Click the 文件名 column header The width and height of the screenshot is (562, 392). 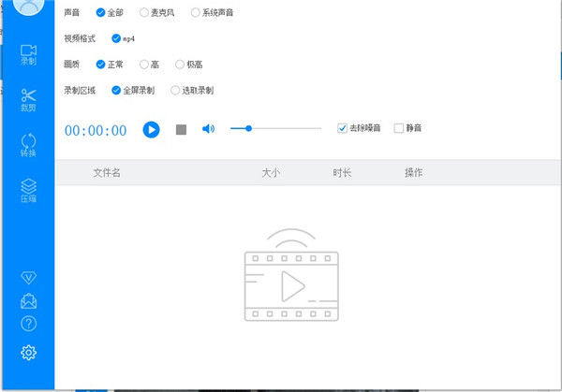click(107, 173)
